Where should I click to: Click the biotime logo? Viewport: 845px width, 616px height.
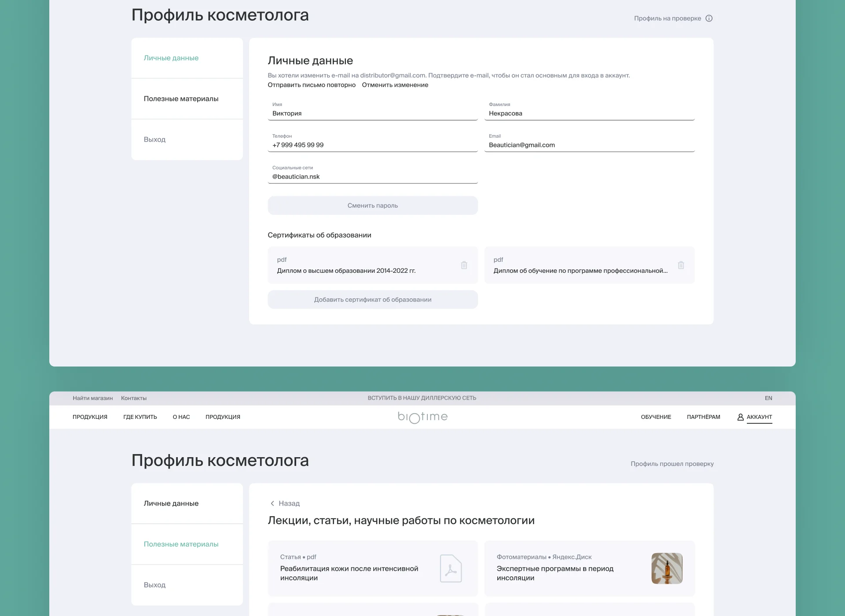(422, 417)
